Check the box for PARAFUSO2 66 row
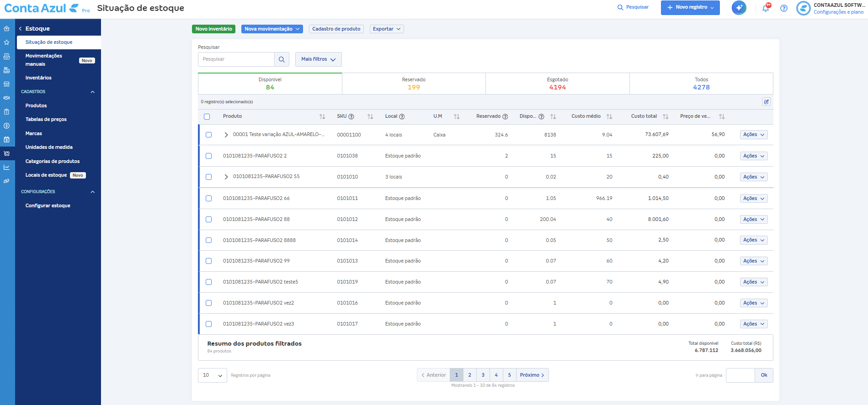 [209, 199]
